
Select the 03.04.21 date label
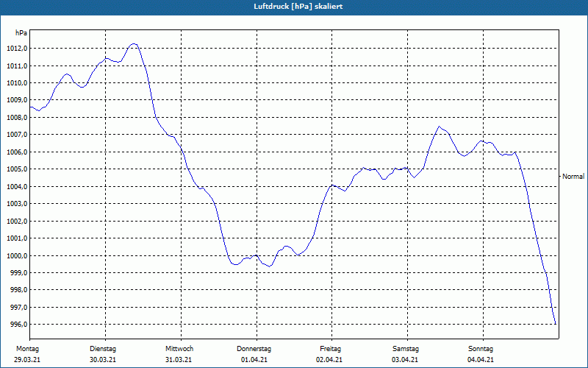(405, 360)
